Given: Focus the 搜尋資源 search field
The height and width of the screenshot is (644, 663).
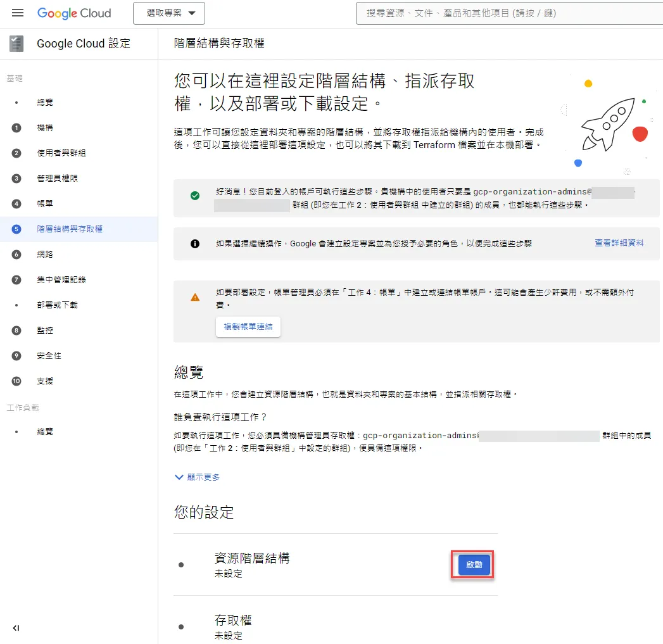Looking at the screenshot, I should 509,13.
